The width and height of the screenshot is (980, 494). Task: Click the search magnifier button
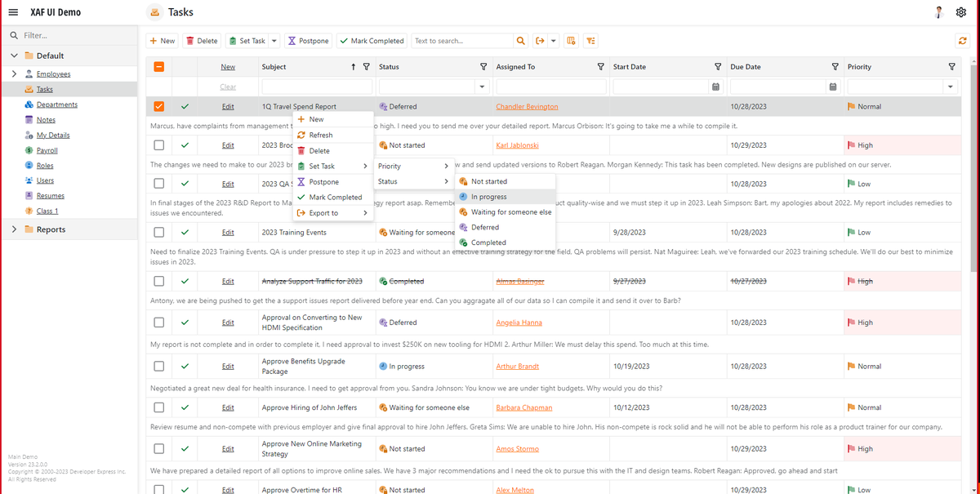coord(521,41)
